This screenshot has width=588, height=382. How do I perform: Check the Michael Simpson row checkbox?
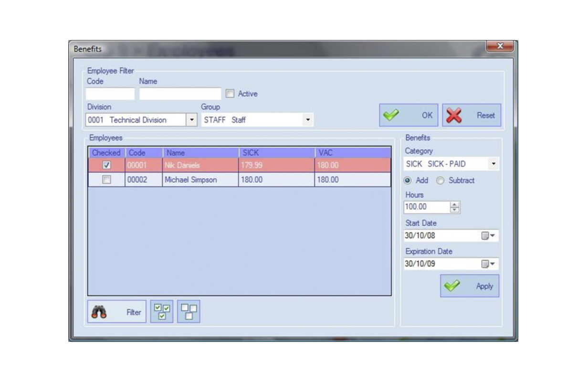tap(107, 180)
